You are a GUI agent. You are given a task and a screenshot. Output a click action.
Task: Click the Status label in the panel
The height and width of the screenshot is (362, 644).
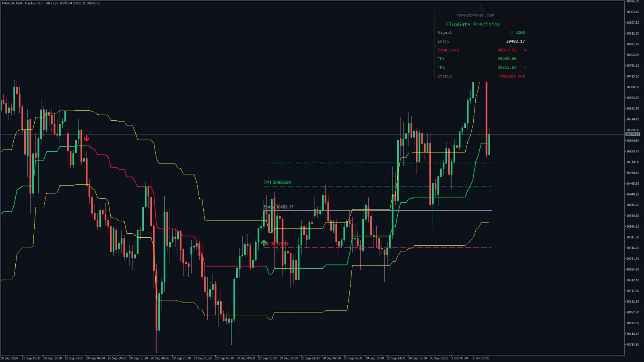(445, 76)
